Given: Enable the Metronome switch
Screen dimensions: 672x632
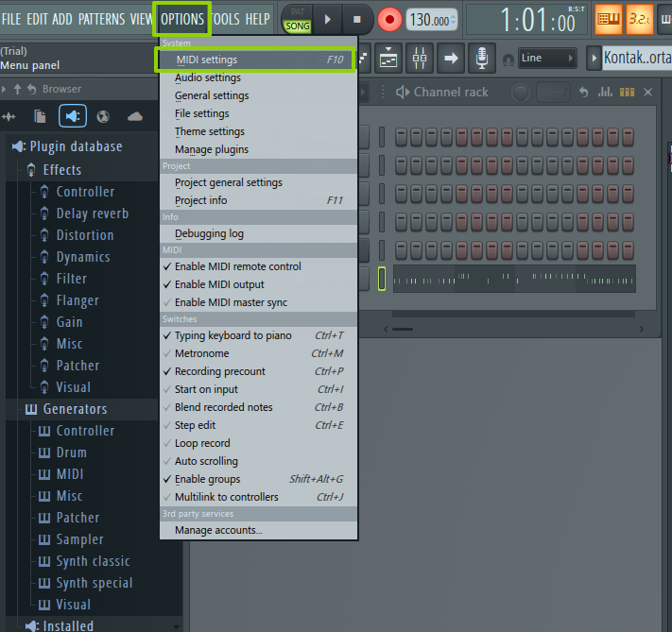Looking at the screenshot, I should [x=201, y=353].
